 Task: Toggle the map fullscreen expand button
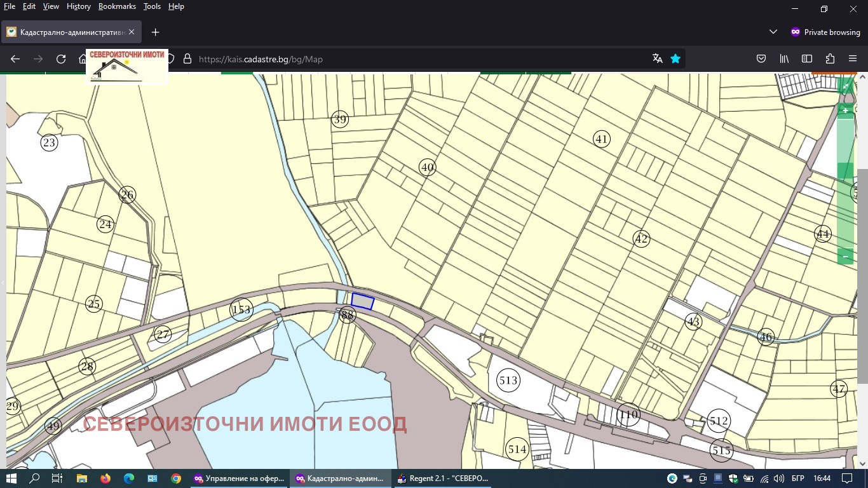point(846,86)
